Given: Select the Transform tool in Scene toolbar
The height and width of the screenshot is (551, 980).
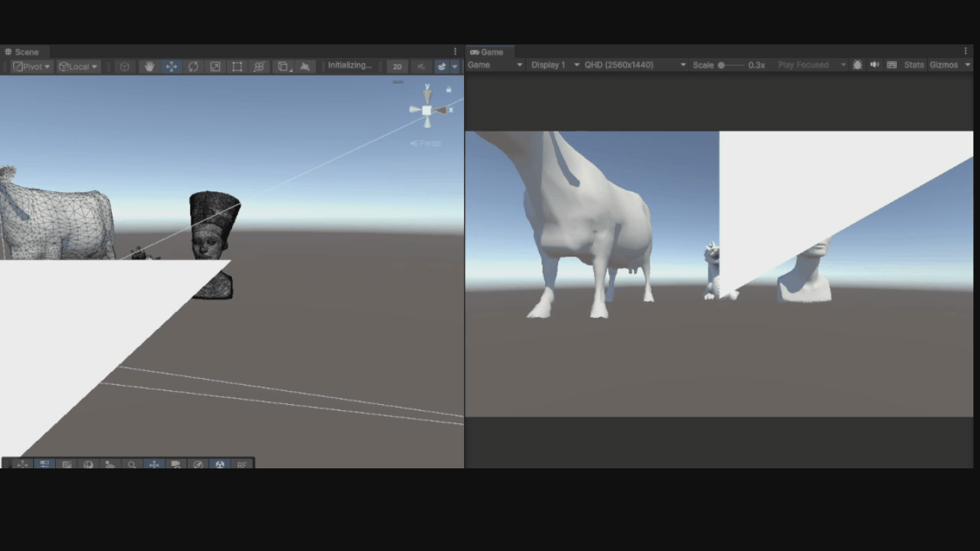Looking at the screenshot, I should [260, 67].
